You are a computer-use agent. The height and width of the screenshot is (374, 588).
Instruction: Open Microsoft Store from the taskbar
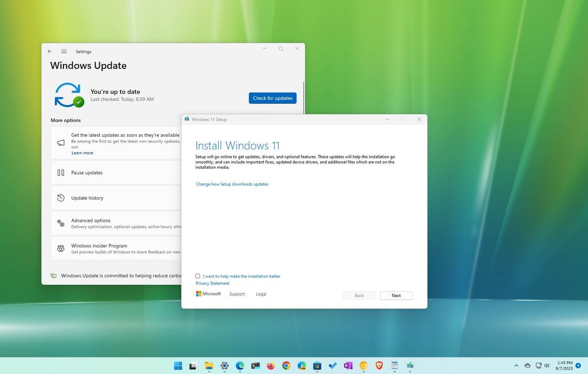[317, 365]
